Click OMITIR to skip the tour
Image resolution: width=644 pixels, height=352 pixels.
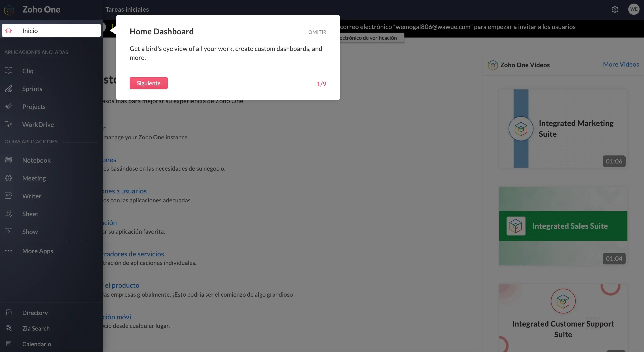point(317,32)
